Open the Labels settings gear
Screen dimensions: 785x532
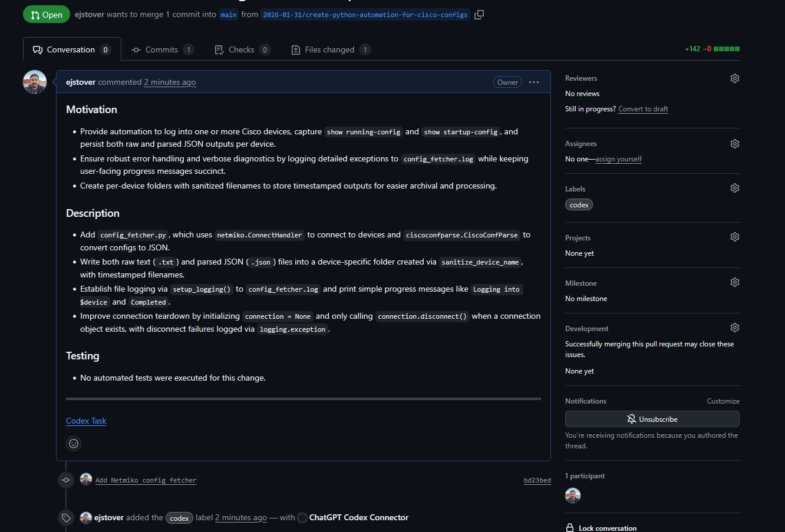[734, 187]
